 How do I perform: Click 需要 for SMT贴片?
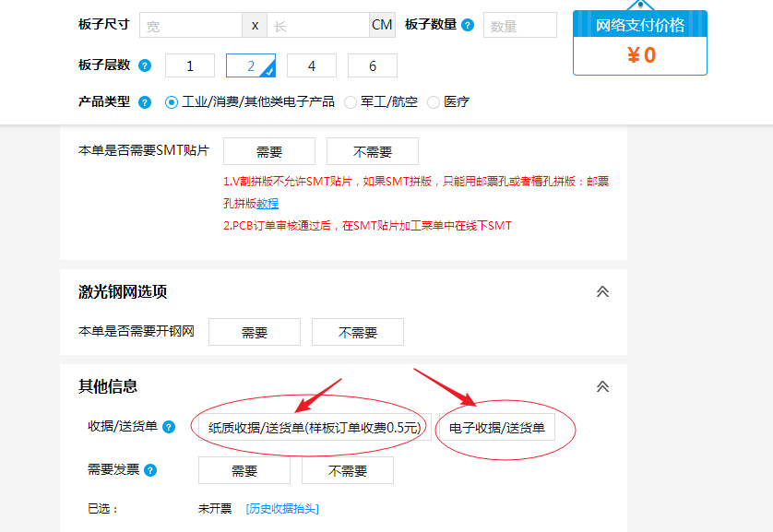click(269, 152)
